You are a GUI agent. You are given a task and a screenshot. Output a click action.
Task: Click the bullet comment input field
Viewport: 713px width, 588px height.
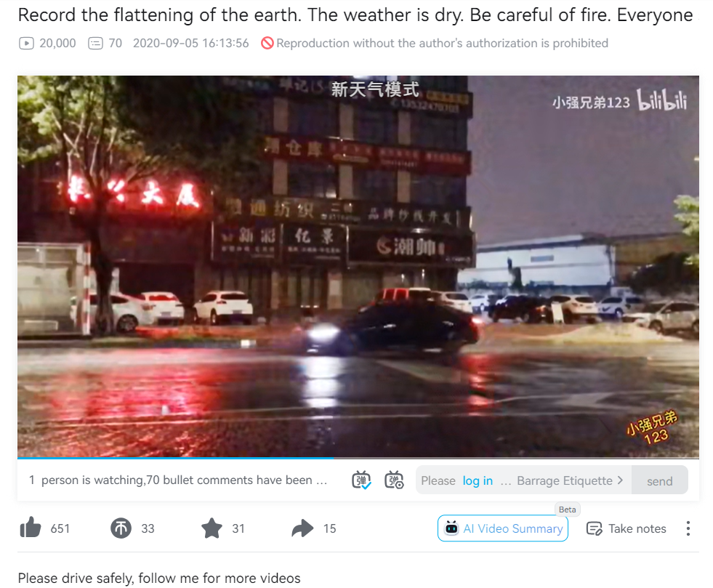523,480
